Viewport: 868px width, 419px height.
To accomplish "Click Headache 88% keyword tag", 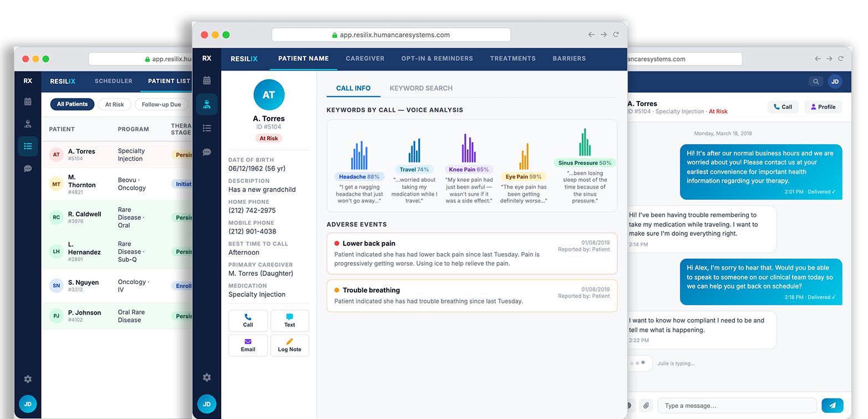I will (x=359, y=176).
